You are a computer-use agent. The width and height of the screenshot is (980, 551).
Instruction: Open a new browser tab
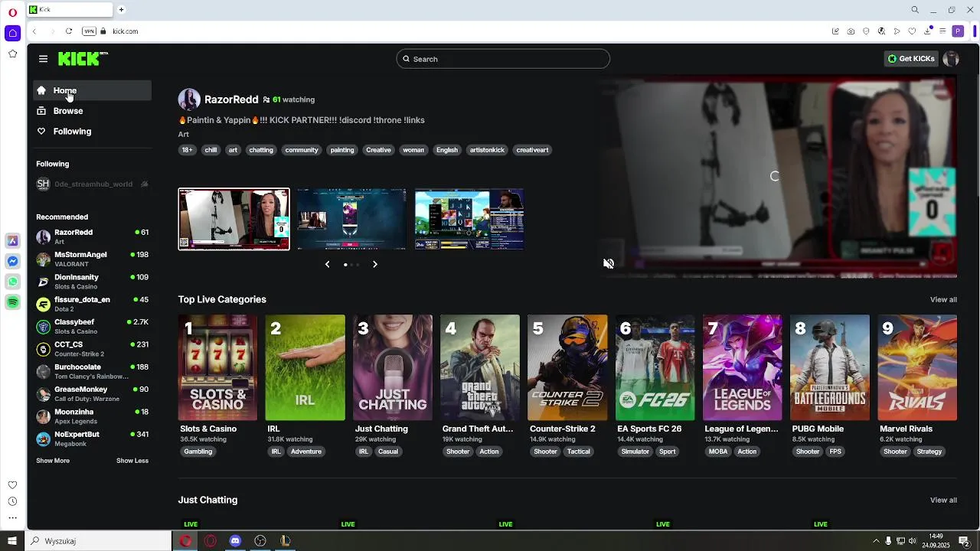[x=121, y=10]
